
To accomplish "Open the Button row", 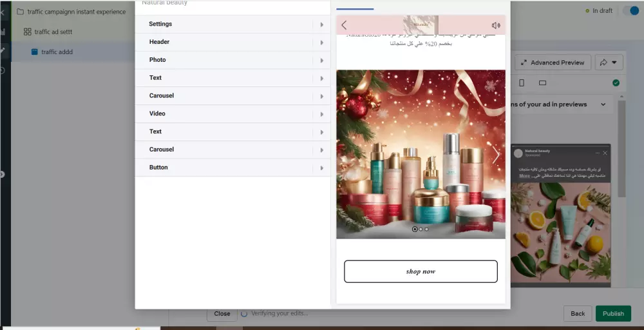I will pyautogui.click(x=232, y=168).
